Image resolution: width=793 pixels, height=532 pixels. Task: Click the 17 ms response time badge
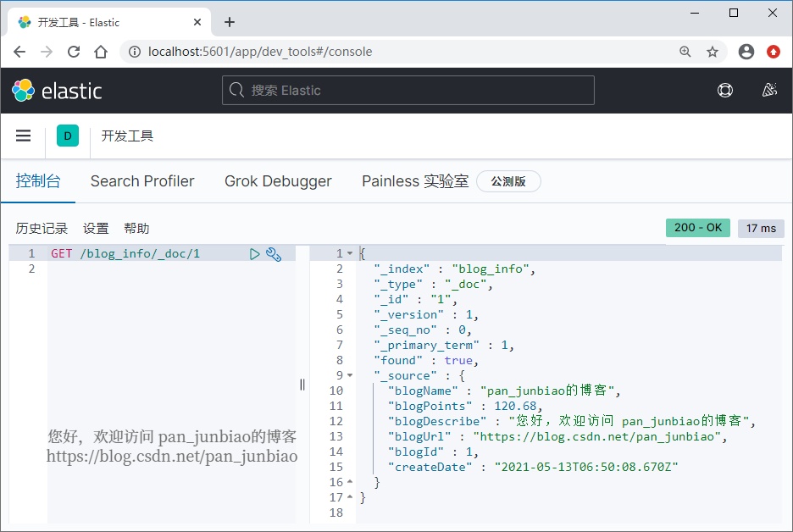tap(761, 228)
